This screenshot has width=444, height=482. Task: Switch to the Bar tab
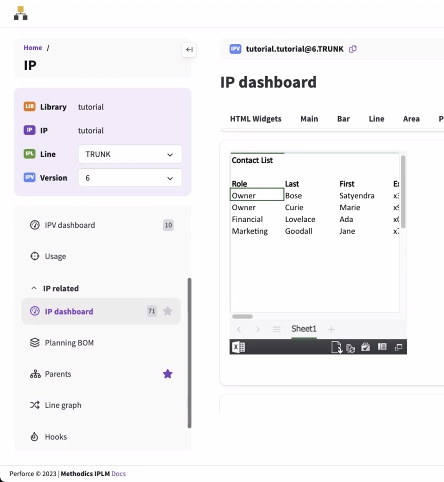coord(343,119)
